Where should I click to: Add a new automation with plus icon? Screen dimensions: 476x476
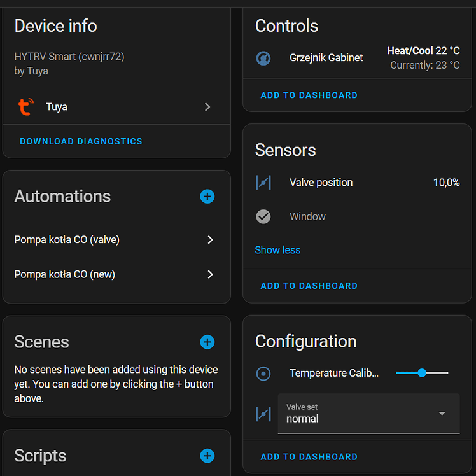207,197
